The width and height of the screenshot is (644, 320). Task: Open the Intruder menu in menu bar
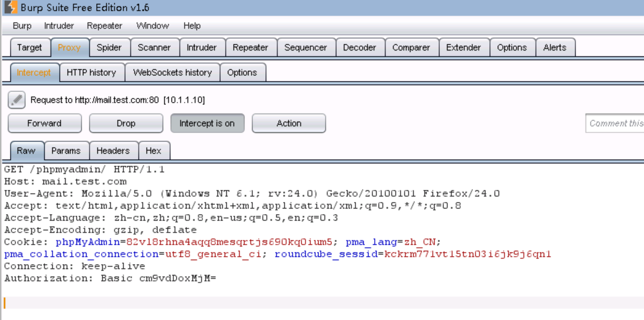(59, 26)
